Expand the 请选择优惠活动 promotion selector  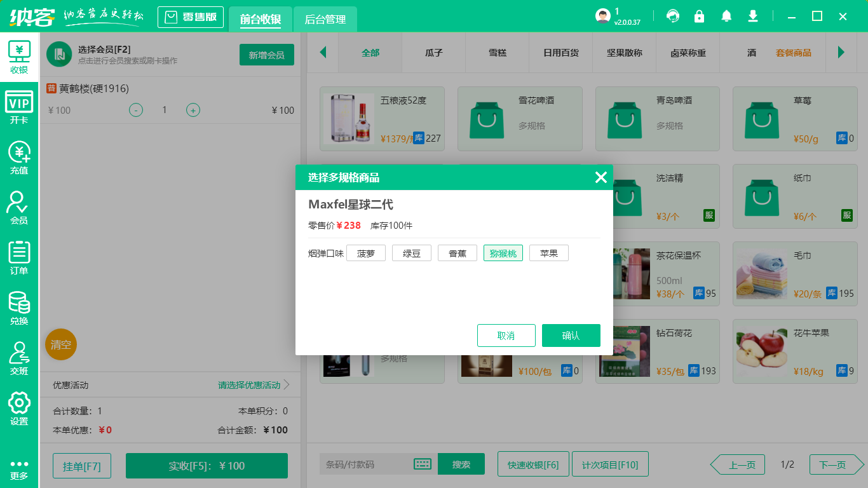(248, 384)
